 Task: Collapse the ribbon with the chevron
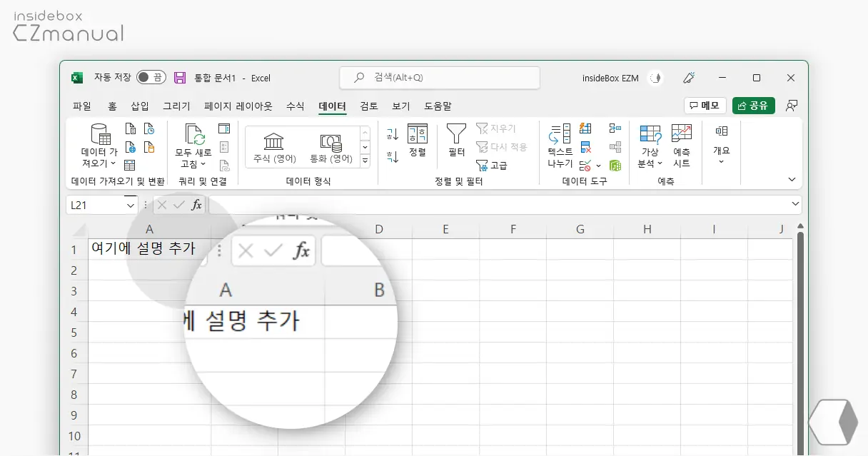[792, 179]
